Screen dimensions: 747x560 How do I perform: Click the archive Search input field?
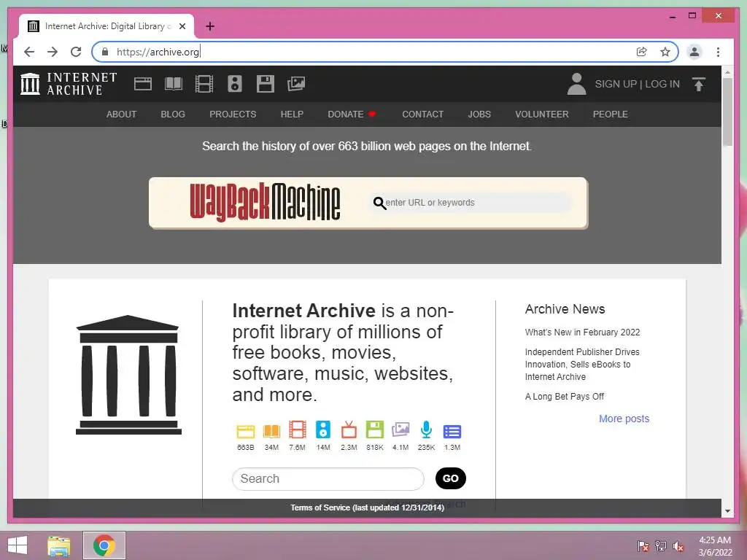pos(328,478)
